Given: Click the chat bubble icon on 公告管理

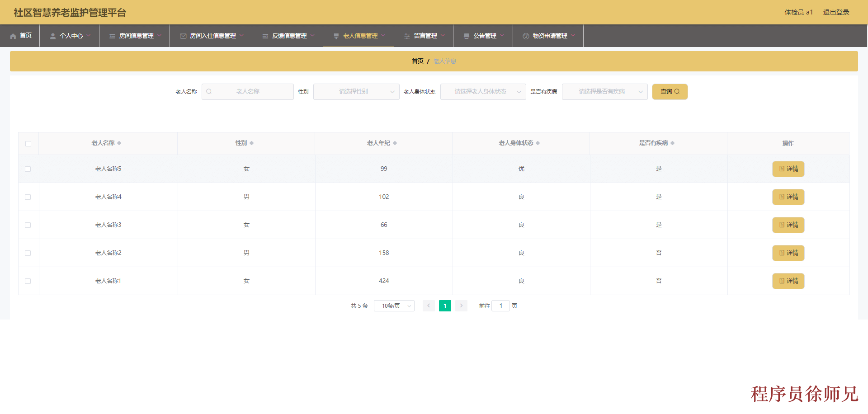Looking at the screenshot, I should pyautogui.click(x=466, y=36).
